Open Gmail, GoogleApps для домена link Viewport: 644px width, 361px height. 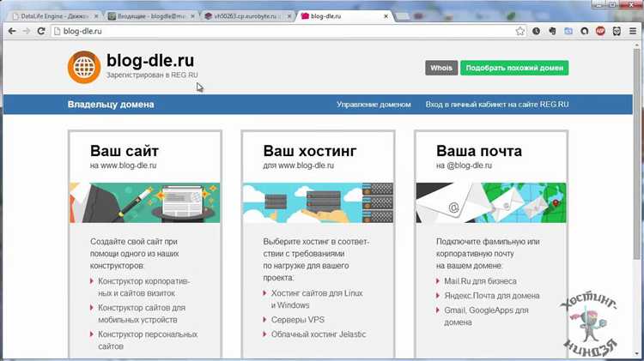coord(486,316)
